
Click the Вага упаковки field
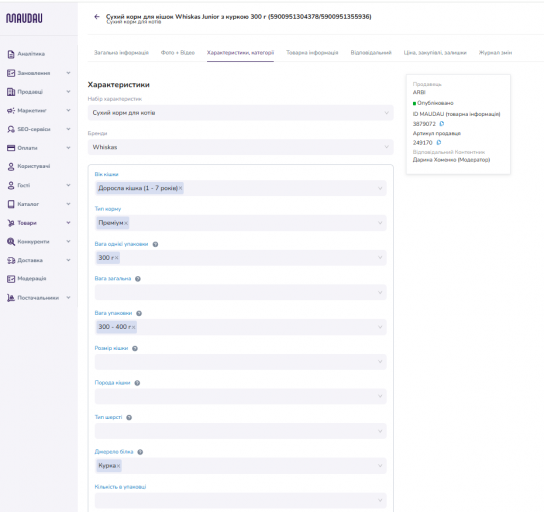[x=240, y=327]
